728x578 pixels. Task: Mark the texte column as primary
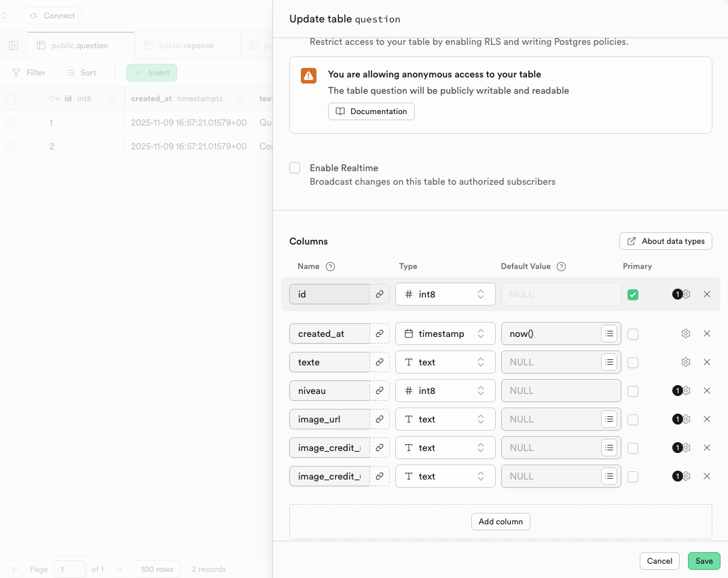[633, 362]
